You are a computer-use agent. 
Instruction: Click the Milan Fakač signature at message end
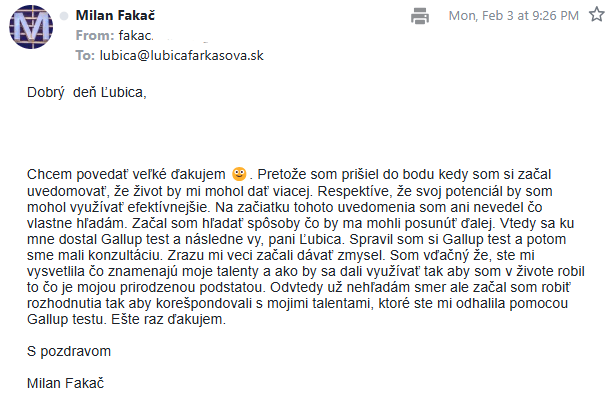coord(65,383)
